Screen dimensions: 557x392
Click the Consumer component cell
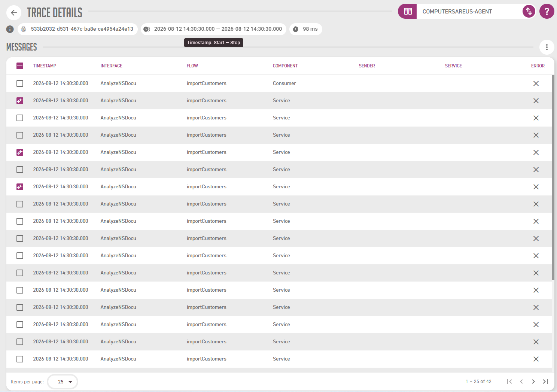pos(284,83)
